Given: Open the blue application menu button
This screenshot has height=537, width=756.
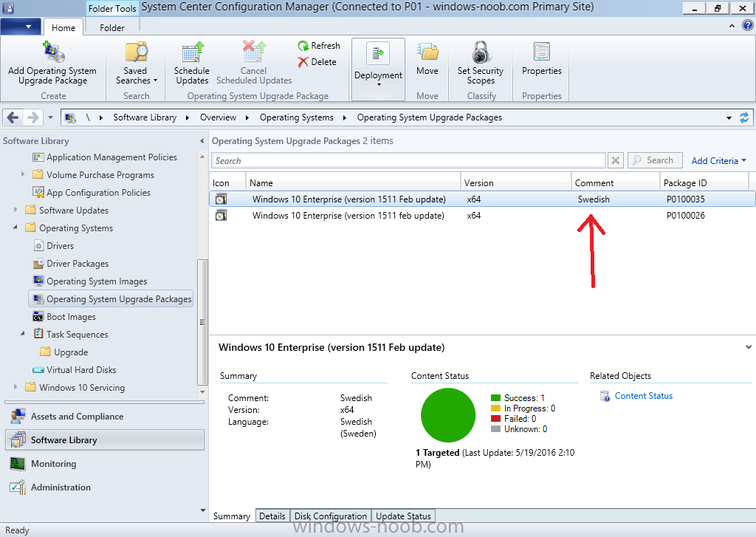Looking at the screenshot, I should 21,27.
